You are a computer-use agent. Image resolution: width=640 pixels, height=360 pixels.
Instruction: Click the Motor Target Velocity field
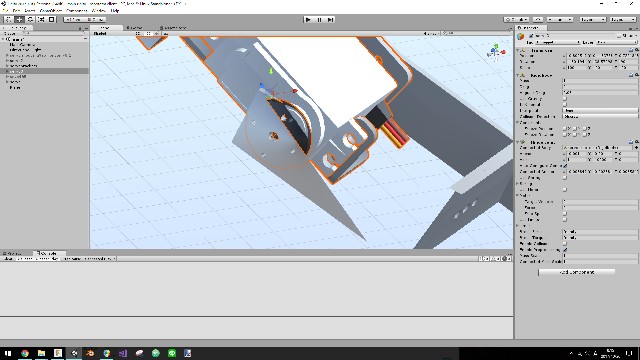[600, 202]
